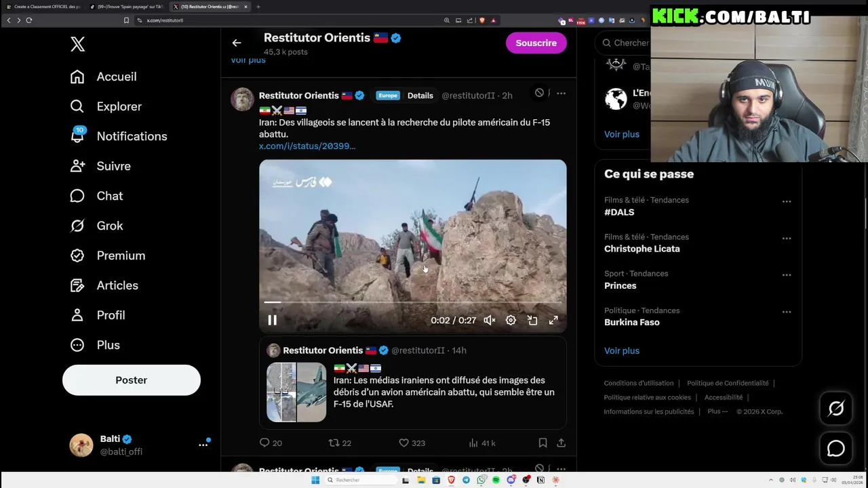Click the Grok crossed-circle icon on post
The image size is (868, 488).
coord(539,93)
